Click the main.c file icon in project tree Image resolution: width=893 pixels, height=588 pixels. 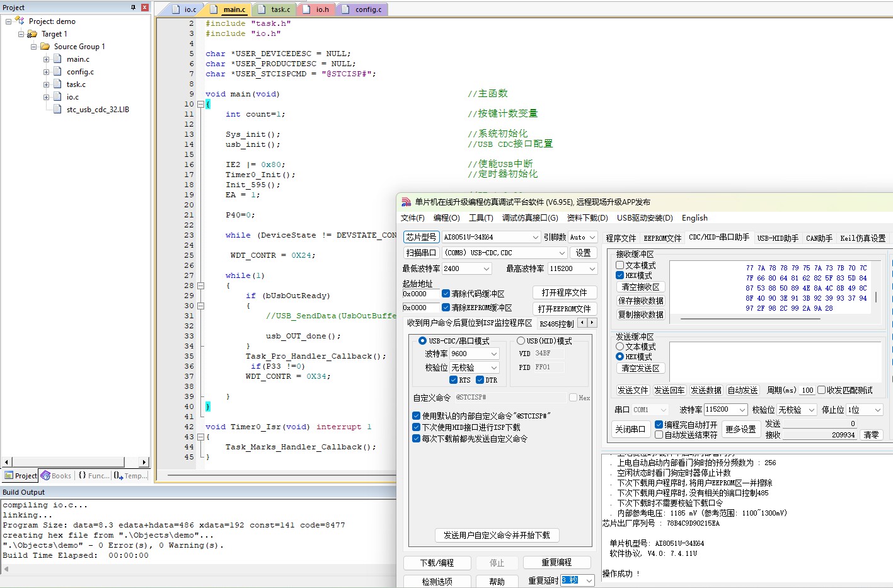tap(57, 59)
